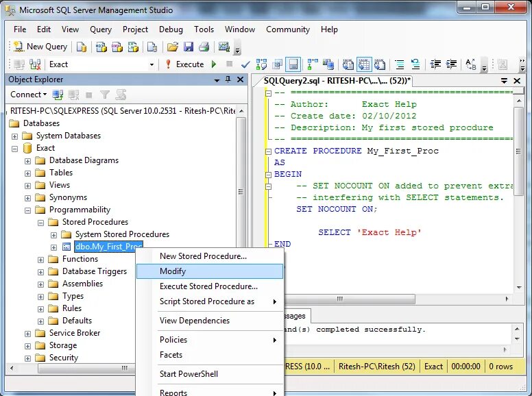The image size is (532, 396).
Task: Click the query editor vertical scrollbar thumb
Action: pos(519,151)
